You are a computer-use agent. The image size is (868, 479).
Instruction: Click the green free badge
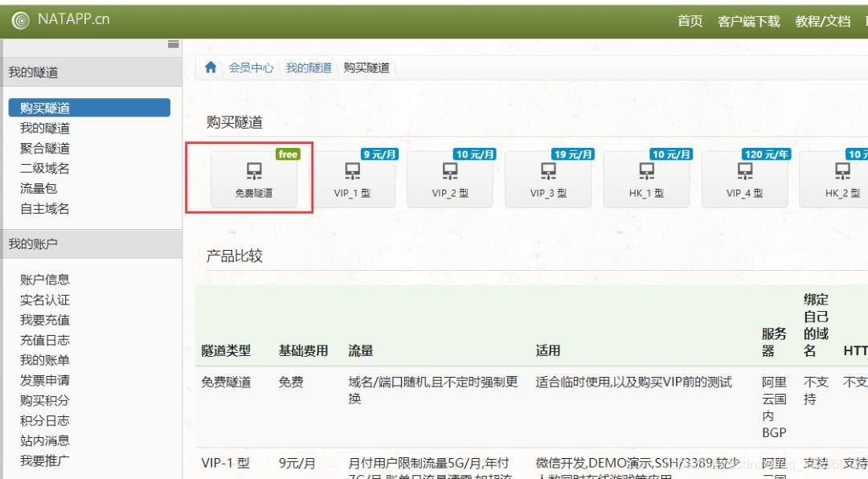[x=288, y=154]
